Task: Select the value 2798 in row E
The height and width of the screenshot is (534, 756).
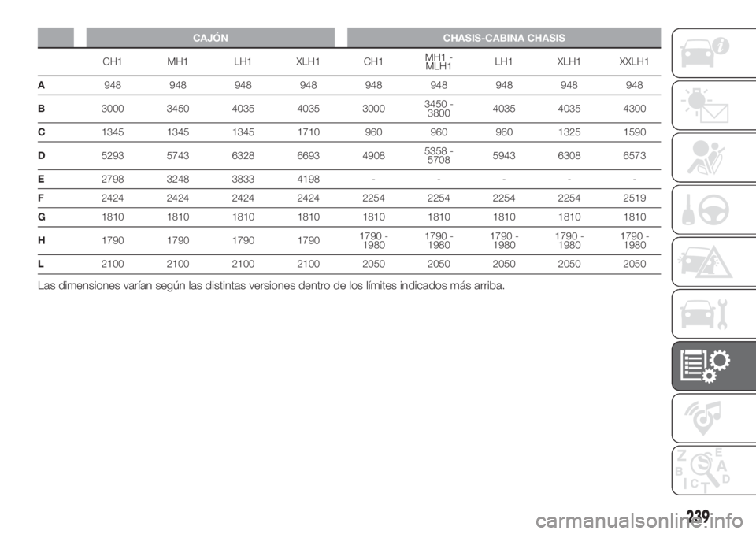Action: [113, 179]
